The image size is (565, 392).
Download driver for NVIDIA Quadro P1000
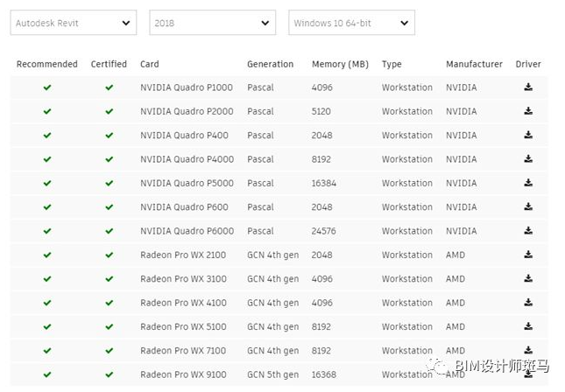tap(528, 87)
